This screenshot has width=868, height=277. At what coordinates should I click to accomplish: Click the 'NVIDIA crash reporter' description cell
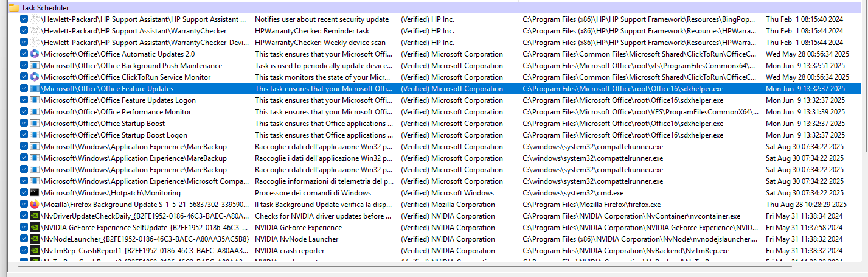click(290, 251)
